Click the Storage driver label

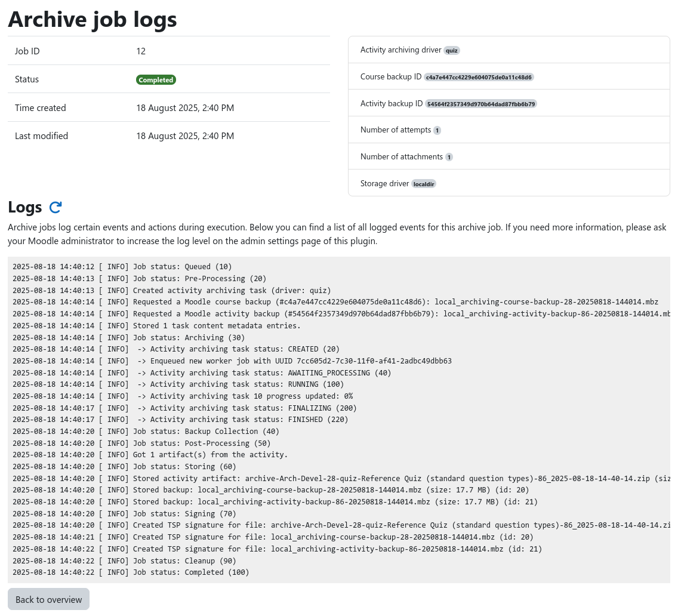click(384, 184)
